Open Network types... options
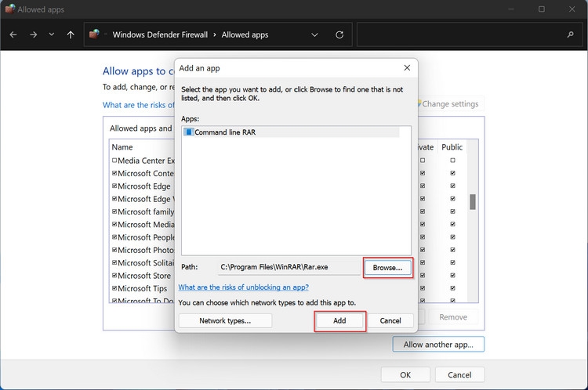The image size is (588, 390). pyautogui.click(x=225, y=320)
